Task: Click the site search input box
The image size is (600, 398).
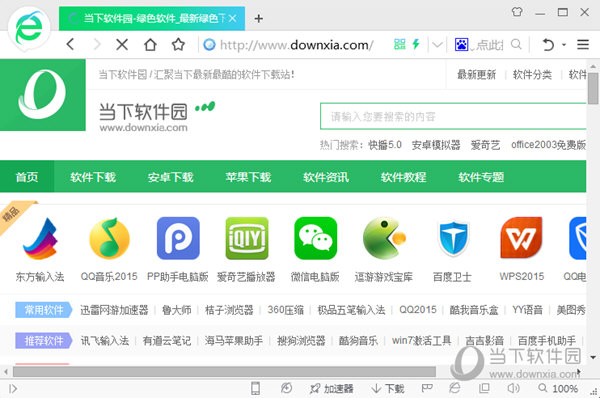Action: [x=453, y=116]
